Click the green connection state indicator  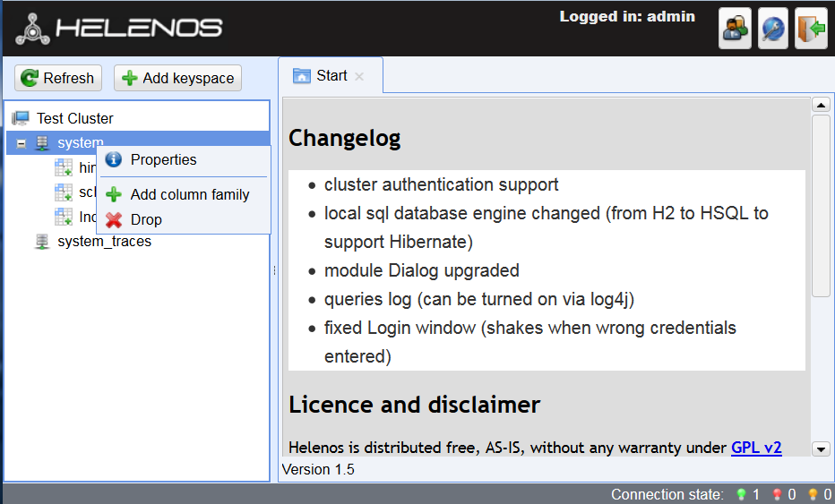pyautogui.click(x=740, y=494)
